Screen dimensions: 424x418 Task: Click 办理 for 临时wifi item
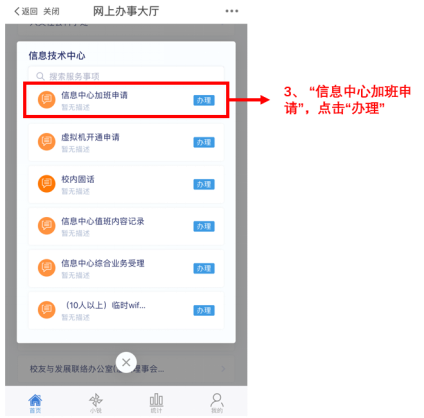[204, 310]
